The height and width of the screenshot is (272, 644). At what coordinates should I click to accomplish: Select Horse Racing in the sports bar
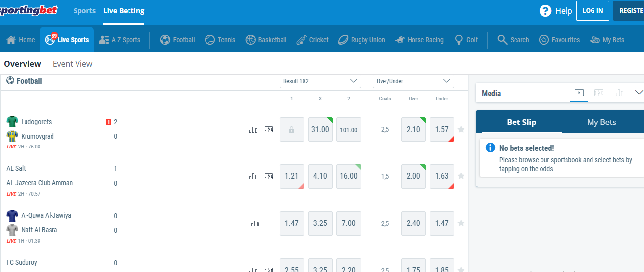point(419,40)
